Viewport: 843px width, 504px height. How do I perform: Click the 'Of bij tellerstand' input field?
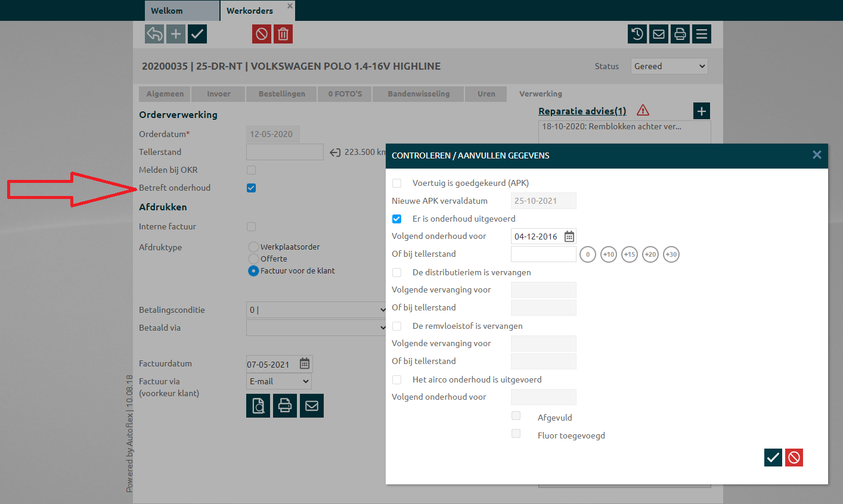(x=543, y=254)
